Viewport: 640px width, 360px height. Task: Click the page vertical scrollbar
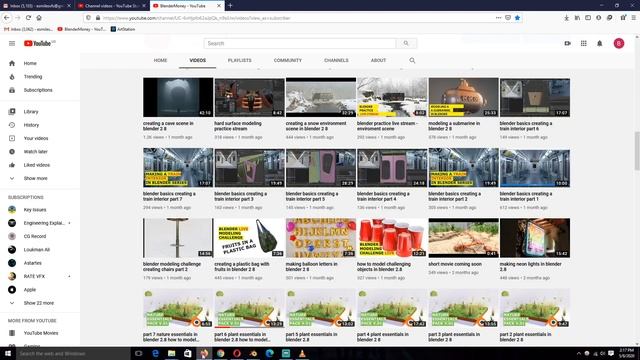[x=637, y=151]
